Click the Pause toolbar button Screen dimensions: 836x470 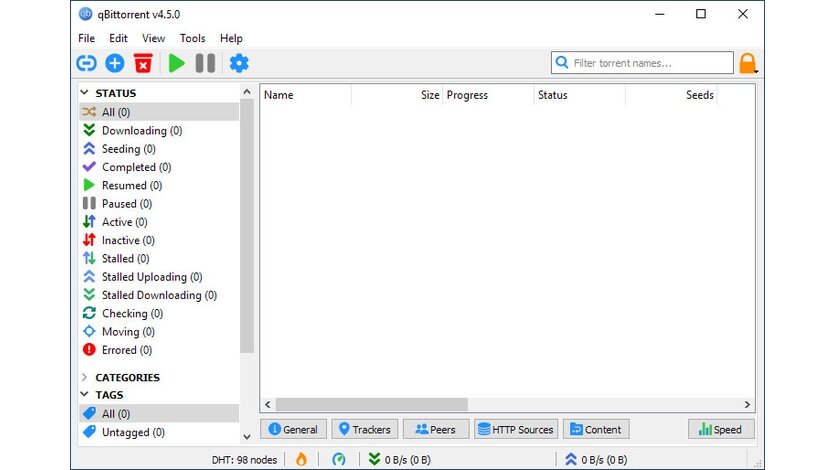(205, 63)
